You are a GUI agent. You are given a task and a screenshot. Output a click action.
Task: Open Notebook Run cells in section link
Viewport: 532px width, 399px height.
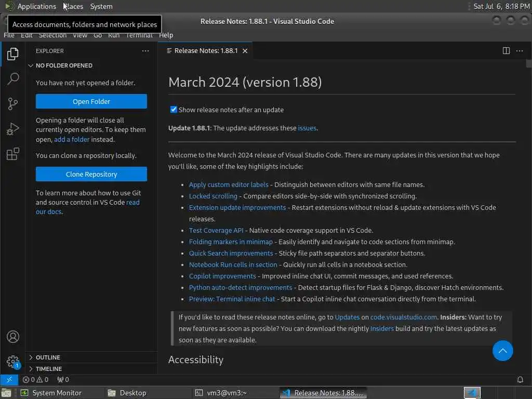coord(233,264)
